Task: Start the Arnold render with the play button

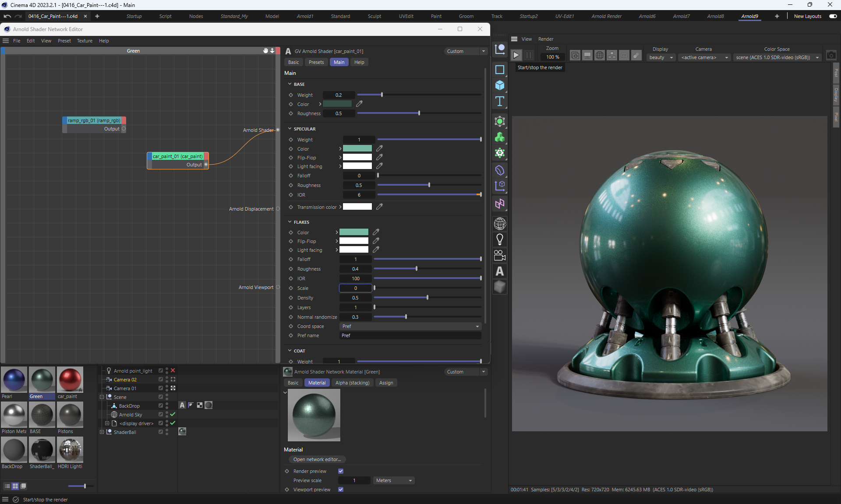Action: (516, 55)
